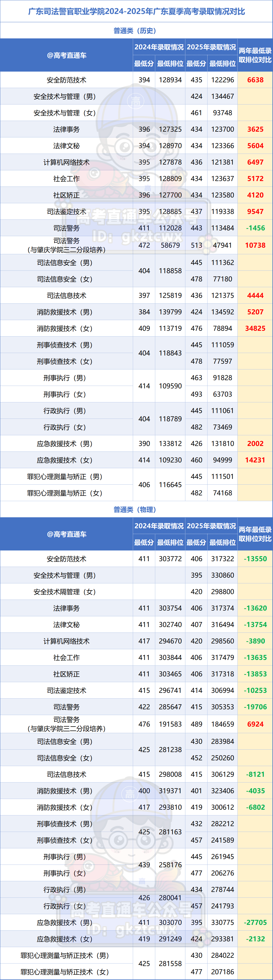
Task: Click the rank difference 9547
Action: tap(255, 211)
